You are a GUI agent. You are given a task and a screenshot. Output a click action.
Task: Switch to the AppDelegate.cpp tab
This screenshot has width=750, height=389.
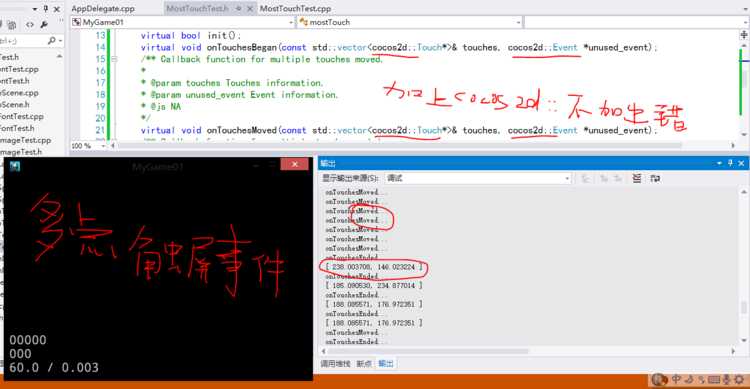pyautogui.click(x=103, y=9)
